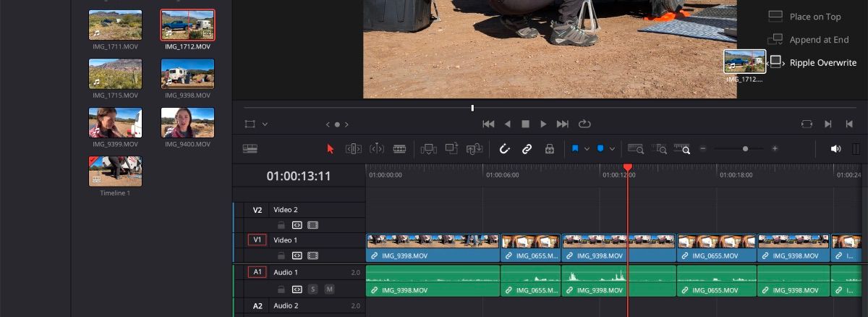Select IMG_9398.MOV thumbnail in media pool
Screen dimensions: 868x317
pyautogui.click(x=187, y=74)
